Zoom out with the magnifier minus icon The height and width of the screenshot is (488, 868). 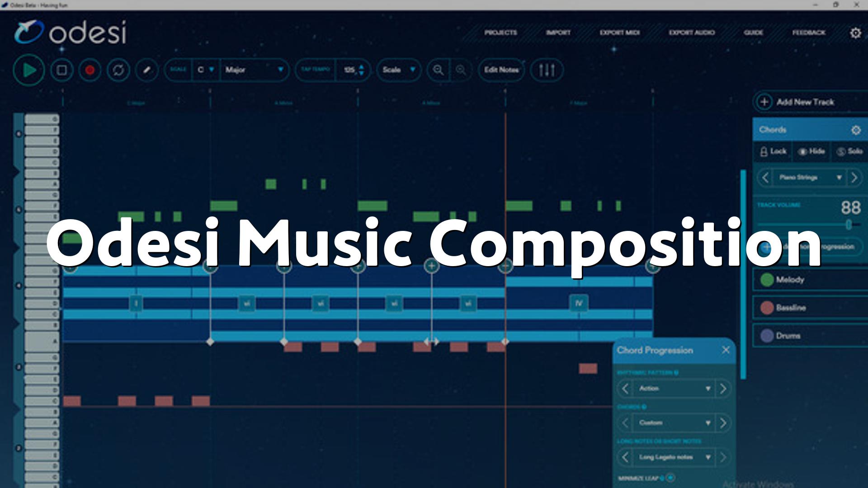click(x=461, y=70)
